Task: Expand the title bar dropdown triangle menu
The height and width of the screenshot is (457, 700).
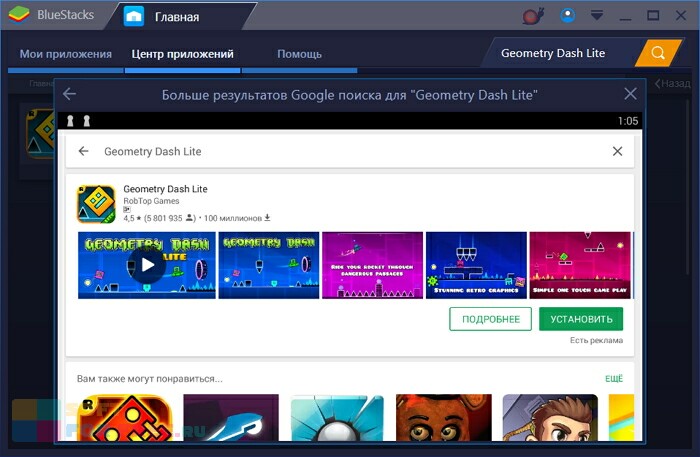Action: pyautogui.click(x=597, y=16)
